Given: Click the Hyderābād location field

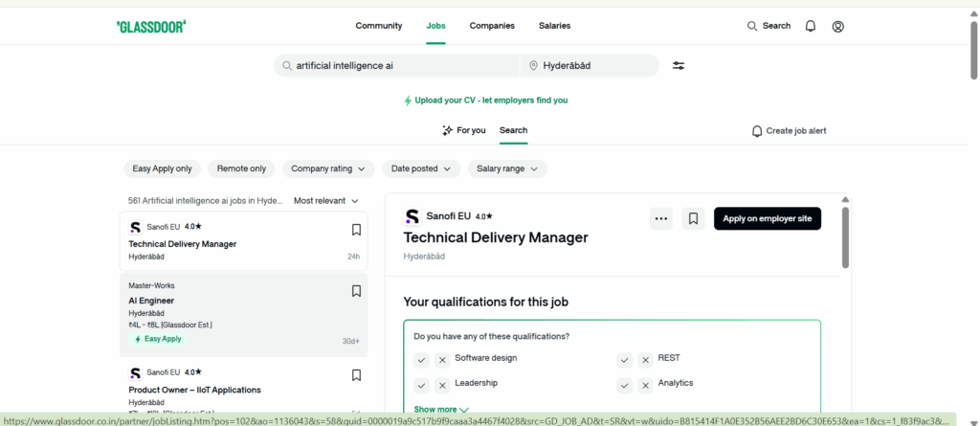Looking at the screenshot, I should point(590,66).
